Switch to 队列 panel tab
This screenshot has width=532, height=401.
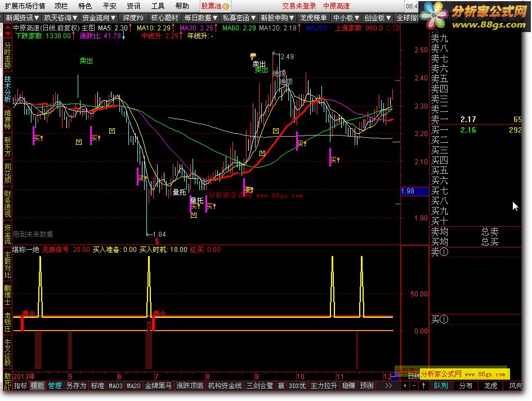click(441, 386)
